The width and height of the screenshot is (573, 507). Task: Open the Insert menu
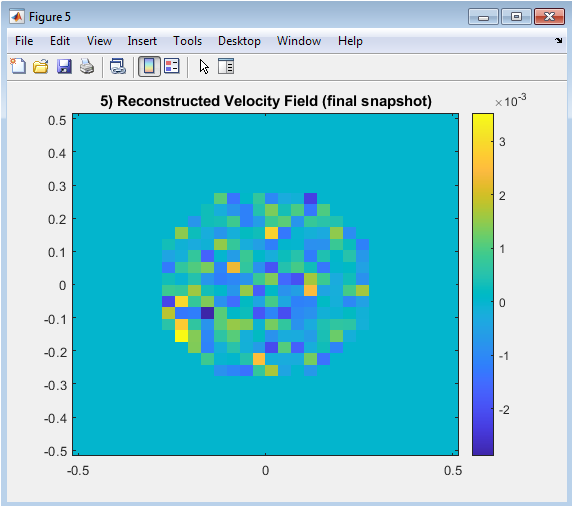[142, 41]
